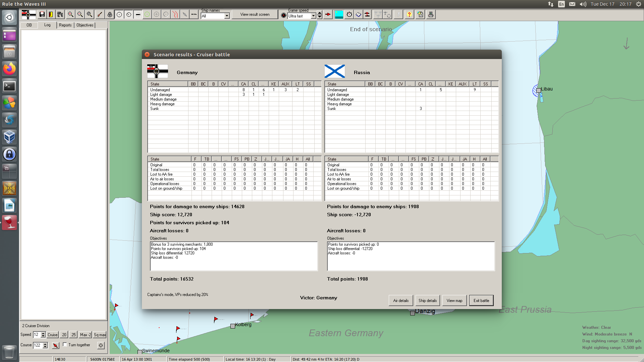Click the gun fire control toolbar icon
644x362 pixels.
click(100, 14)
